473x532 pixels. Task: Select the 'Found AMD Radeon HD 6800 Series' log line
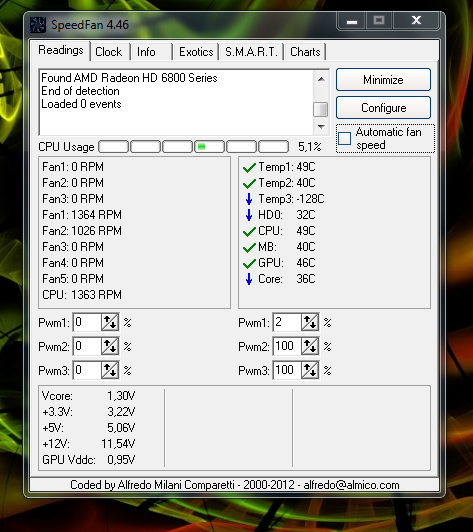pos(129,78)
